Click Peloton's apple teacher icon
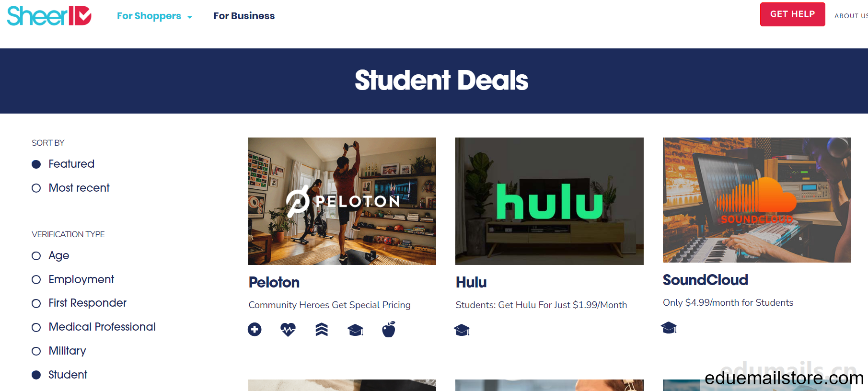Viewport: 868px width, 391px height. pyautogui.click(x=389, y=329)
